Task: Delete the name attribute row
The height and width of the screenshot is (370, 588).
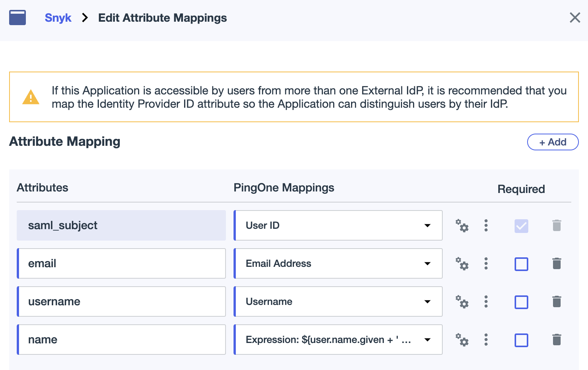Action: point(557,340)
